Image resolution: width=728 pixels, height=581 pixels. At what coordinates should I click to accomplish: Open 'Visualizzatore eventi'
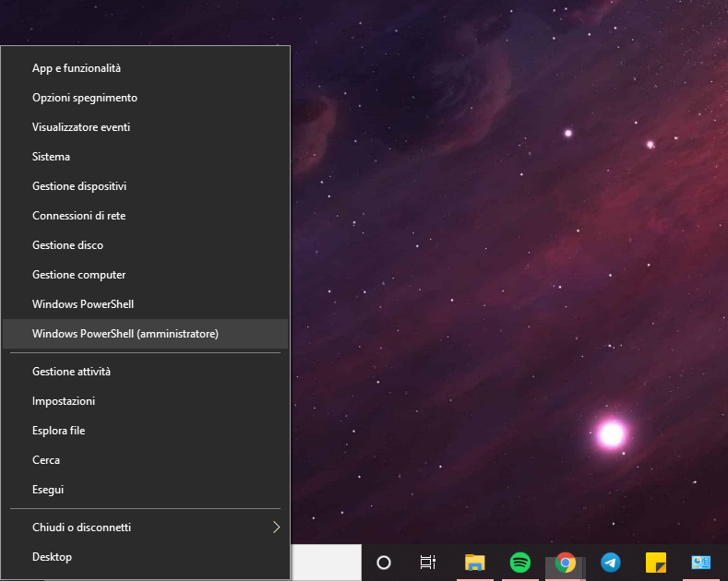click(x=81, y=127)
